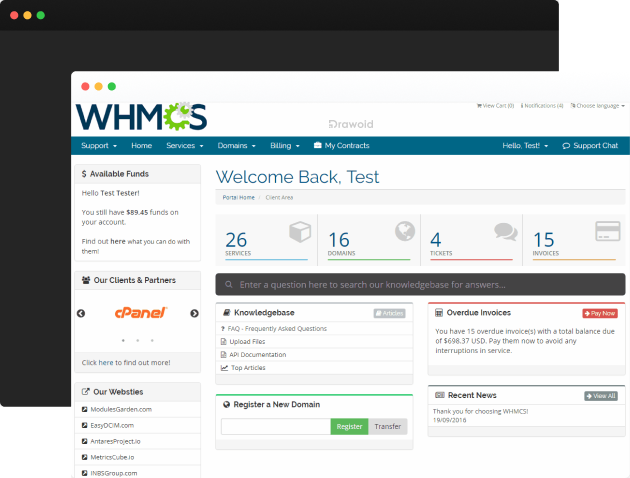Expand the Billing dropdown menu

click(x=285, y=145)
